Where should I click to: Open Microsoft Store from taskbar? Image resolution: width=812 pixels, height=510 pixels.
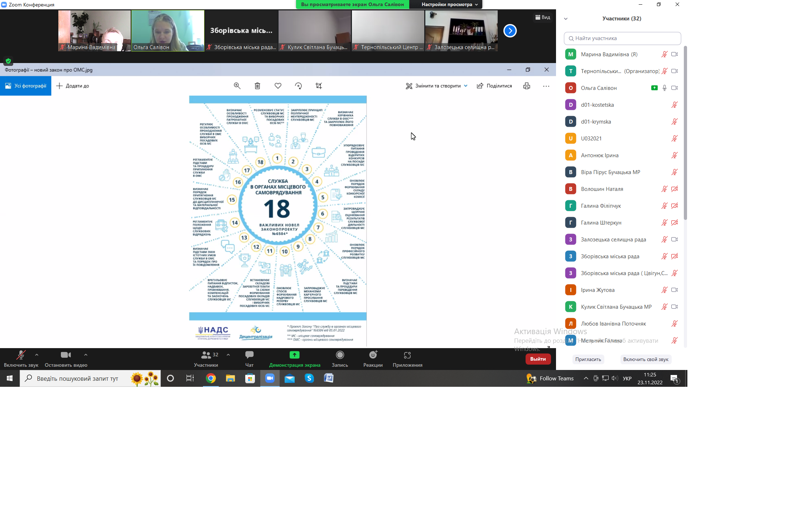point(250,378)
